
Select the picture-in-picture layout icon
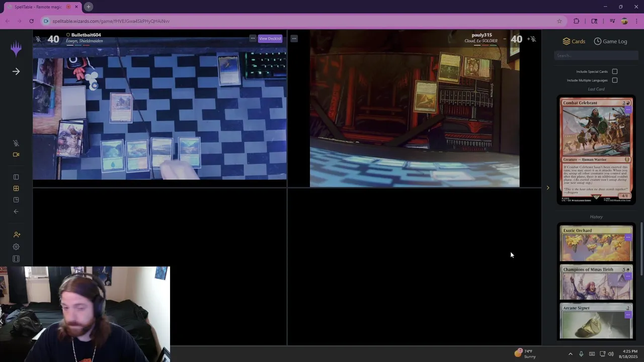coord(16,200)
